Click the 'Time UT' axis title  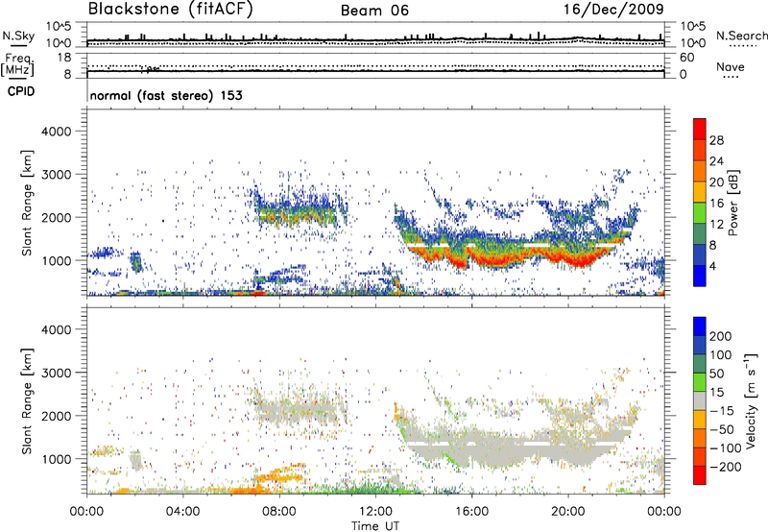click(x=375, y=525)
